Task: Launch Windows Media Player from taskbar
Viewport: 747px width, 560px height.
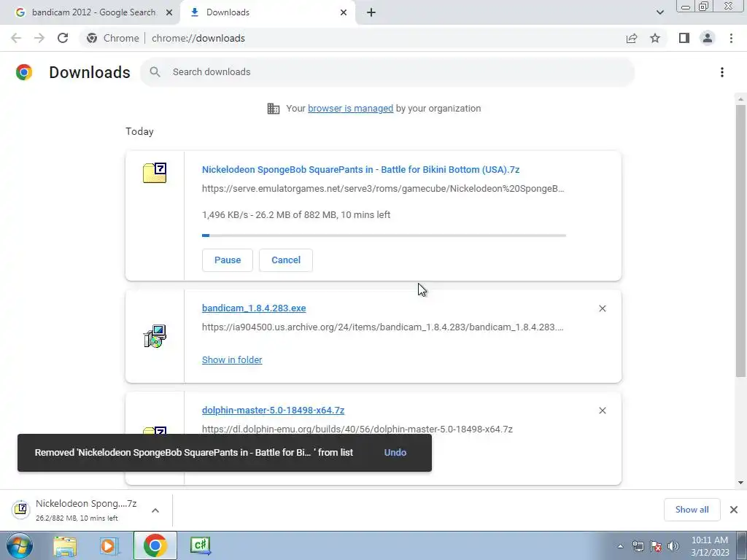Action: coord(109,545)
